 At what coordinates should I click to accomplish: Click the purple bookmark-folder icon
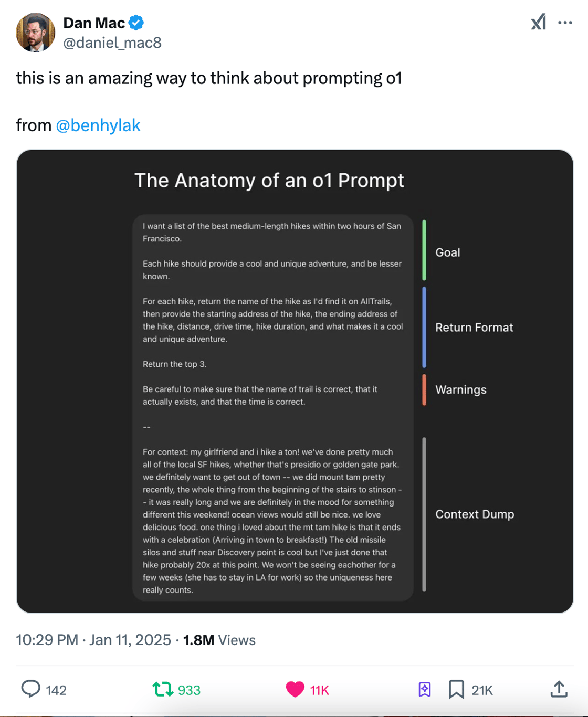425,689
